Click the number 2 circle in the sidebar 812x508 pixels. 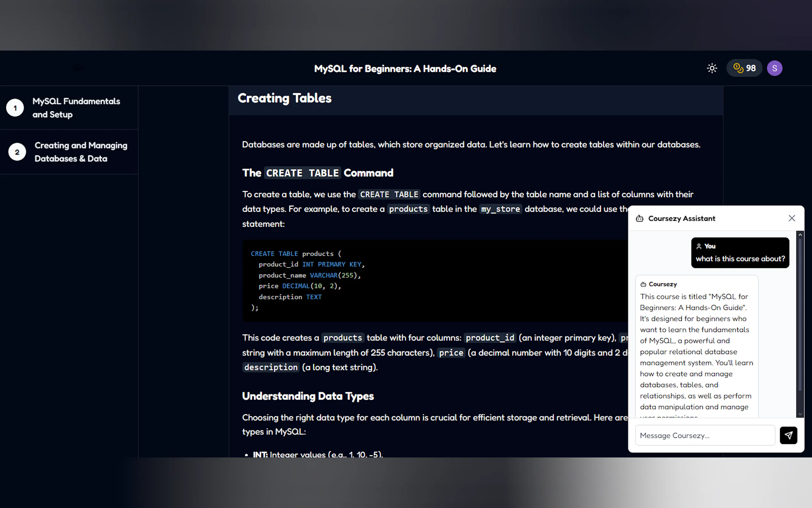(17, 152)
